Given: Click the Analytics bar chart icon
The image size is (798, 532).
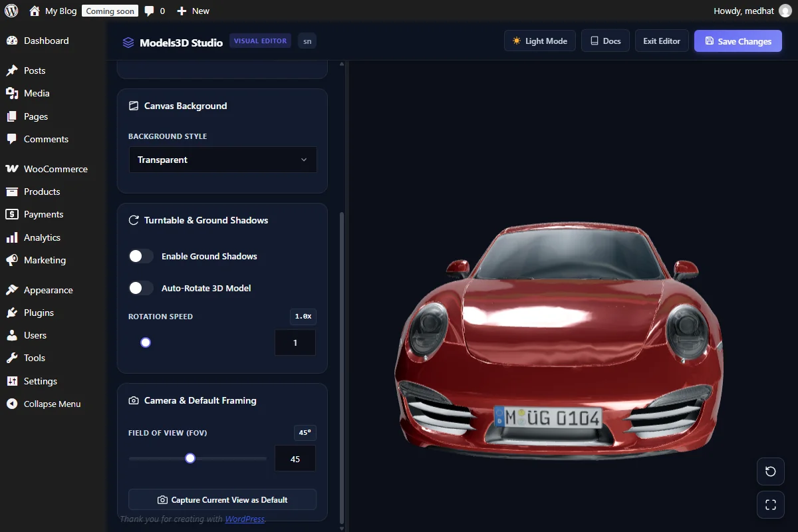Looking at the screenshot, I should pos(12,237).
